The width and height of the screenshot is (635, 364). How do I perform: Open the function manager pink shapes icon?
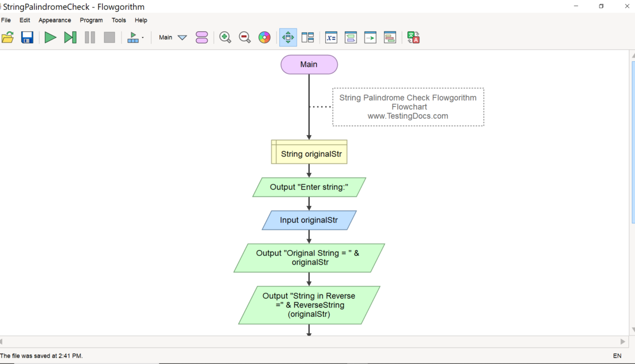click(x=201, y=38)
